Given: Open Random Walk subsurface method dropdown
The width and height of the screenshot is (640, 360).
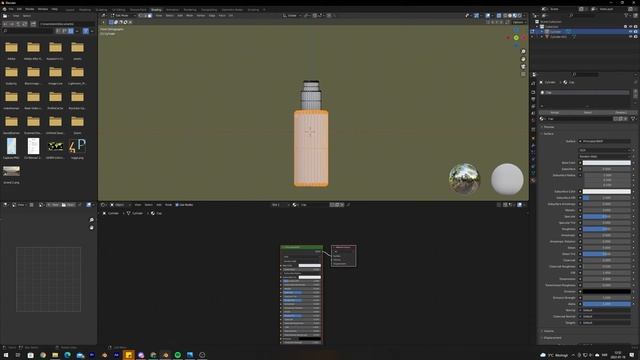Looking at the screenshot, I should [604, 156].
